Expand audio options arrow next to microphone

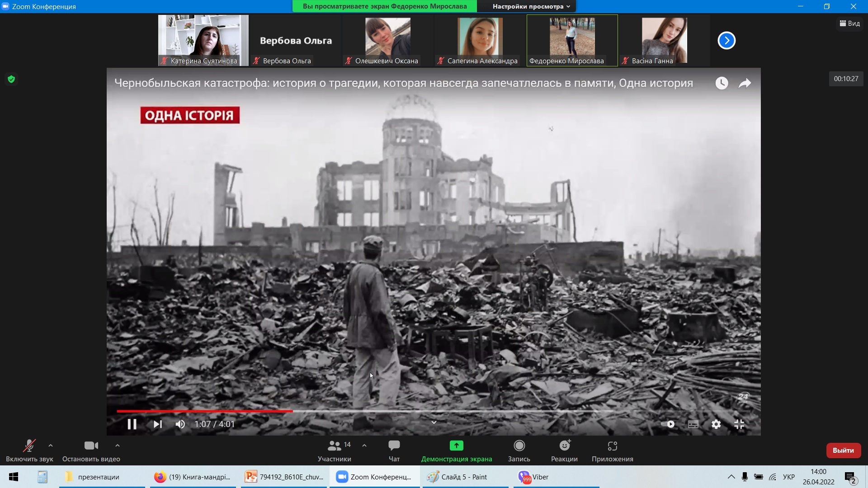click(x=51, y=446)
